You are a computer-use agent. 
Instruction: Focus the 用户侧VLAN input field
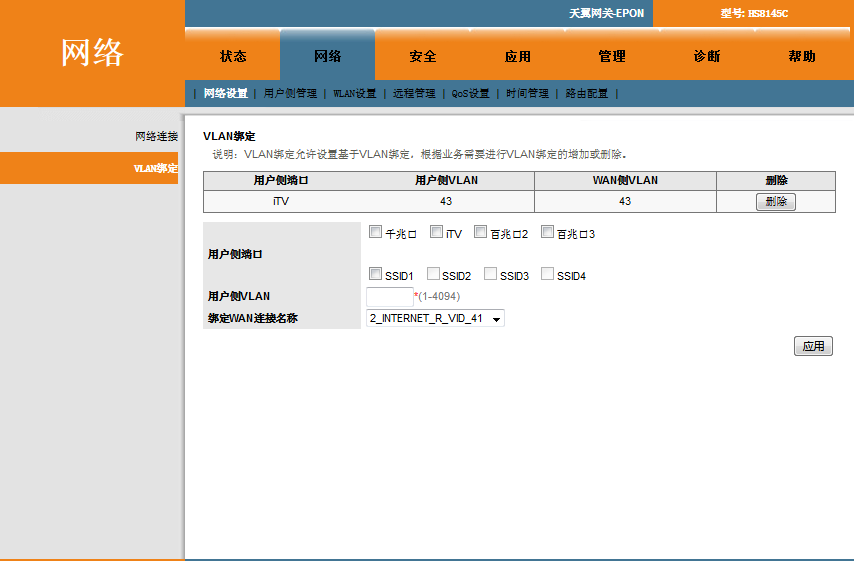tap(390, 296)
